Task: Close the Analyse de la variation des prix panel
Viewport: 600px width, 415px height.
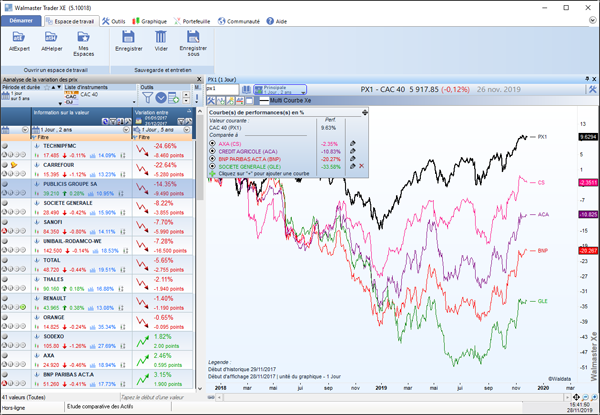Action: tap(199, 79)
